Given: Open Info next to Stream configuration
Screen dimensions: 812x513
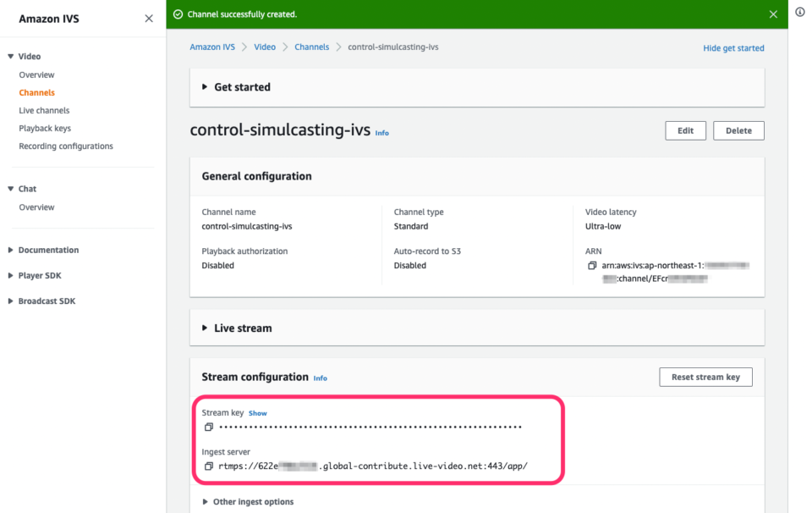Looking at the screenshot, I should (x=320, y=378).
